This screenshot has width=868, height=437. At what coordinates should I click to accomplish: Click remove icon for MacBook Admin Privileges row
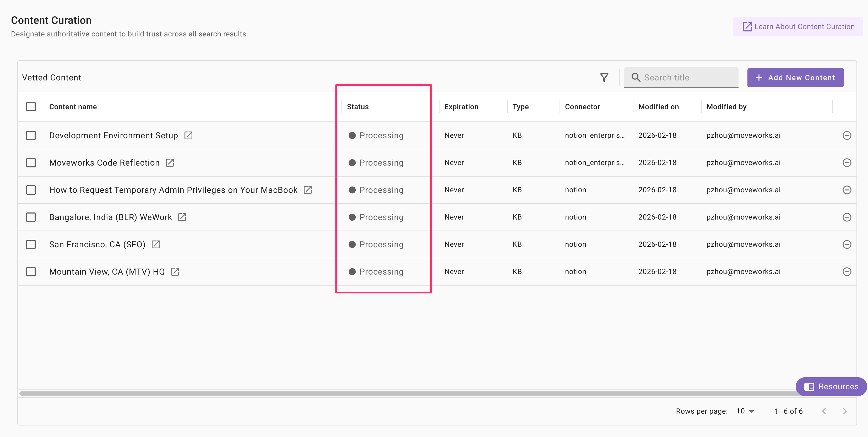(847, 190)
